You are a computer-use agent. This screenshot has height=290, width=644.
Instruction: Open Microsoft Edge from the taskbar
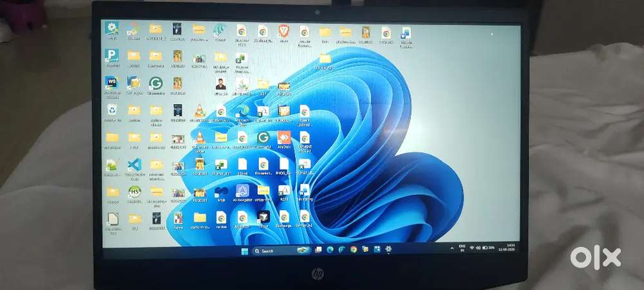pos(330,249)
